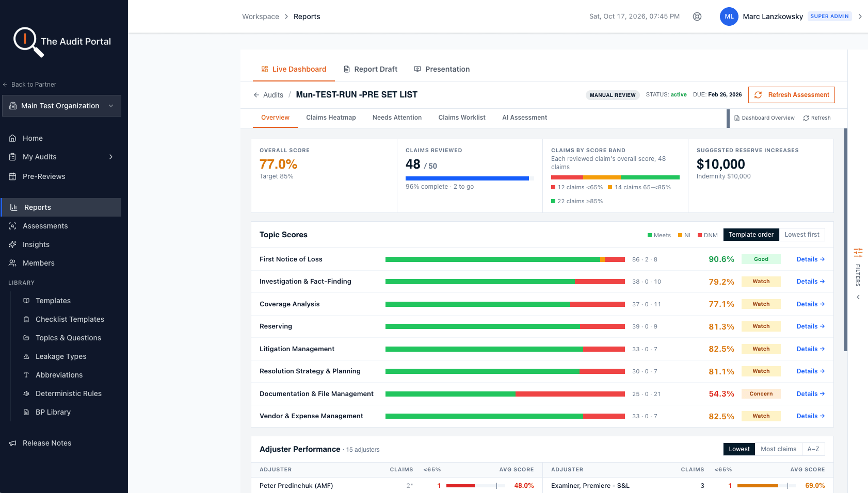Click the Insights sparkle icon
This screenshot has width=868, height=493.
click(12, 244)
